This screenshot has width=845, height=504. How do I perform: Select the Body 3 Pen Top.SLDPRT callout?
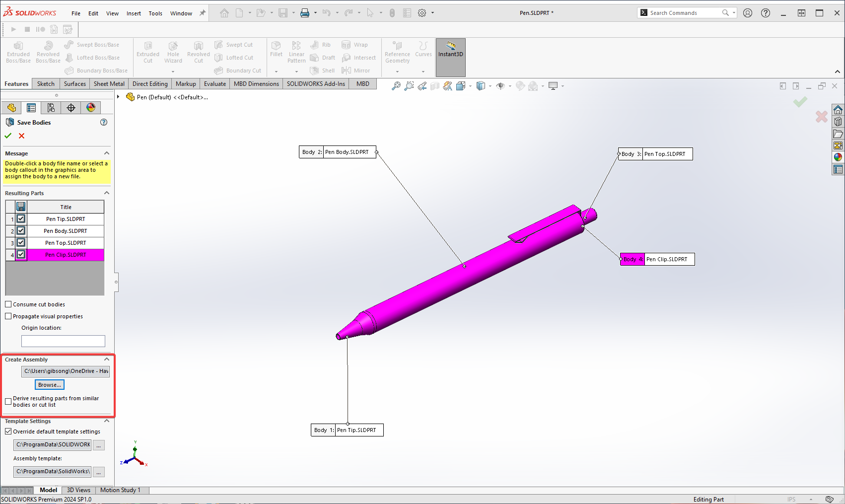click(655, 154)
